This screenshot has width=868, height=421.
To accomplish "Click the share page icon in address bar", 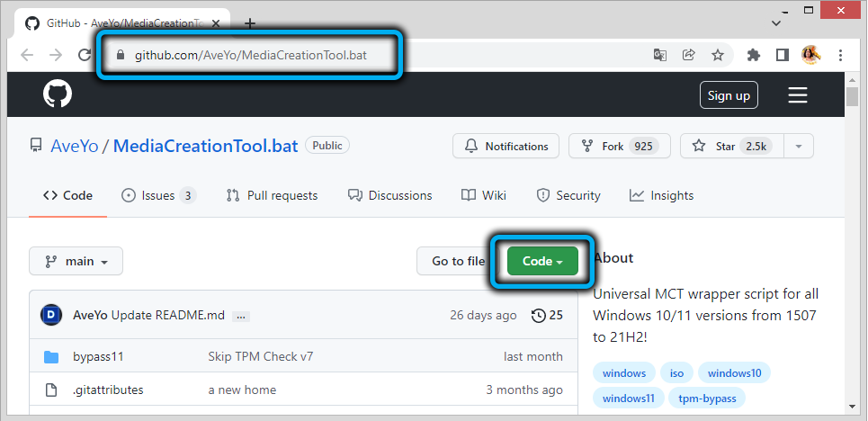I will click(689, 55).
